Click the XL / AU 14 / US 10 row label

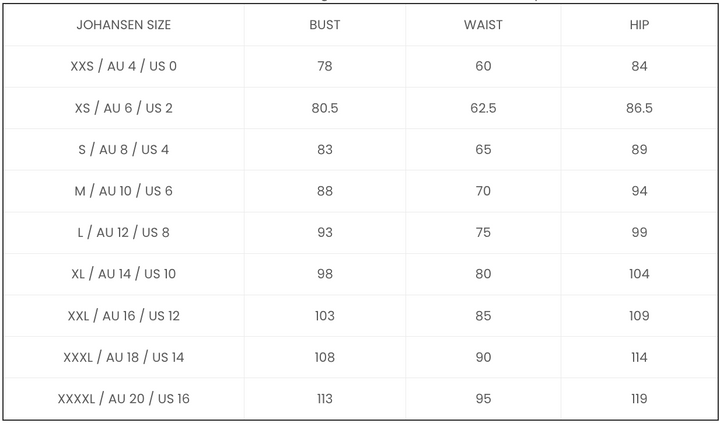[124, 274]
